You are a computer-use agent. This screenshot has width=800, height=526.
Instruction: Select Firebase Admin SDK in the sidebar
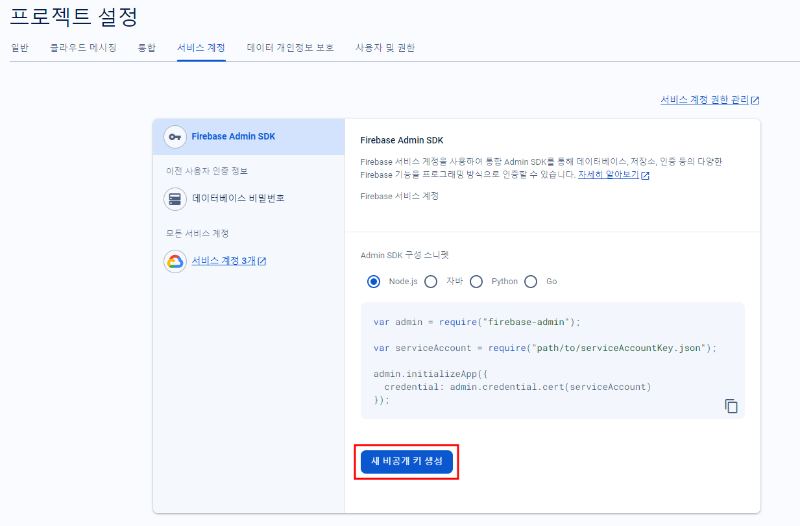[x=249, y=137]
